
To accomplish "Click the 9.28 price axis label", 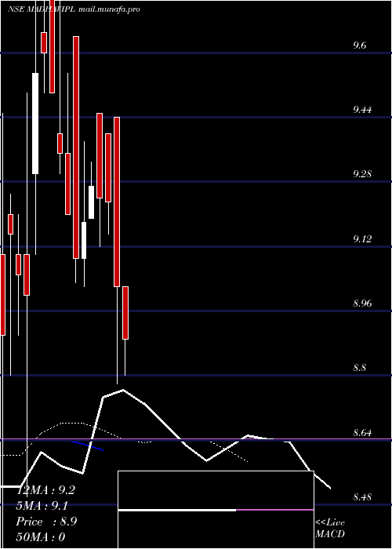I will pos(362,174).
